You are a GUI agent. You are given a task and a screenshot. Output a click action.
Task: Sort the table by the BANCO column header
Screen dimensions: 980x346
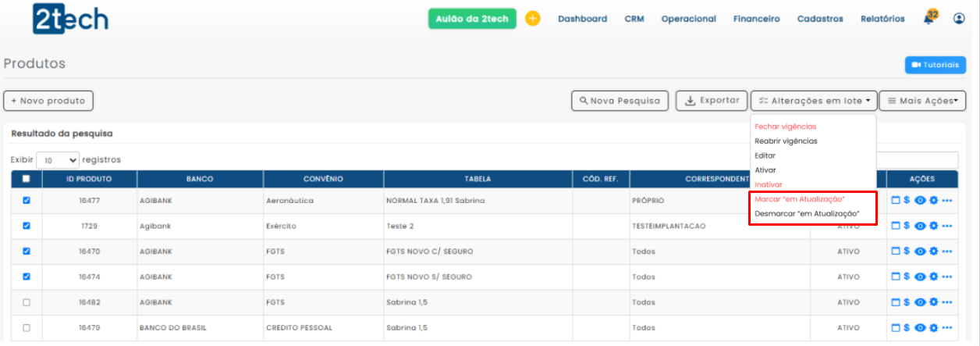point(200,179)
